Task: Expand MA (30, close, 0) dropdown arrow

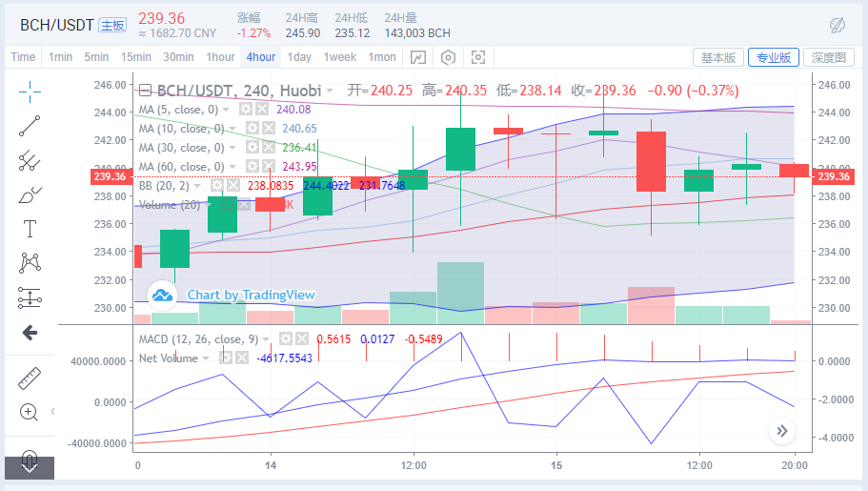Action: [x=232, y=148]
